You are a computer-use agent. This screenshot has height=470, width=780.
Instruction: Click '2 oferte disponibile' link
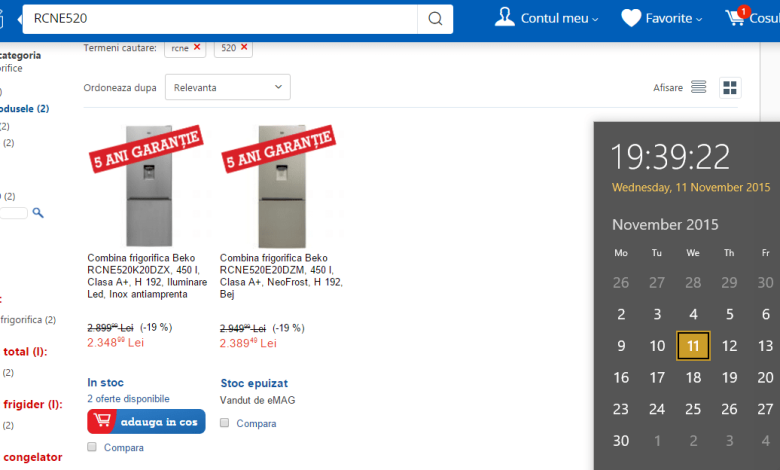128,399
